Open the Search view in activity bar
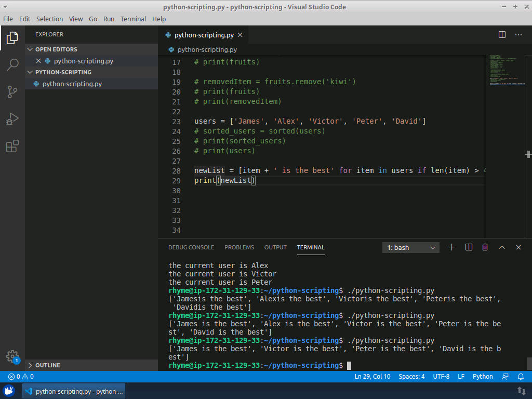The height and width of the screenshot is (399, 532). 12,65
